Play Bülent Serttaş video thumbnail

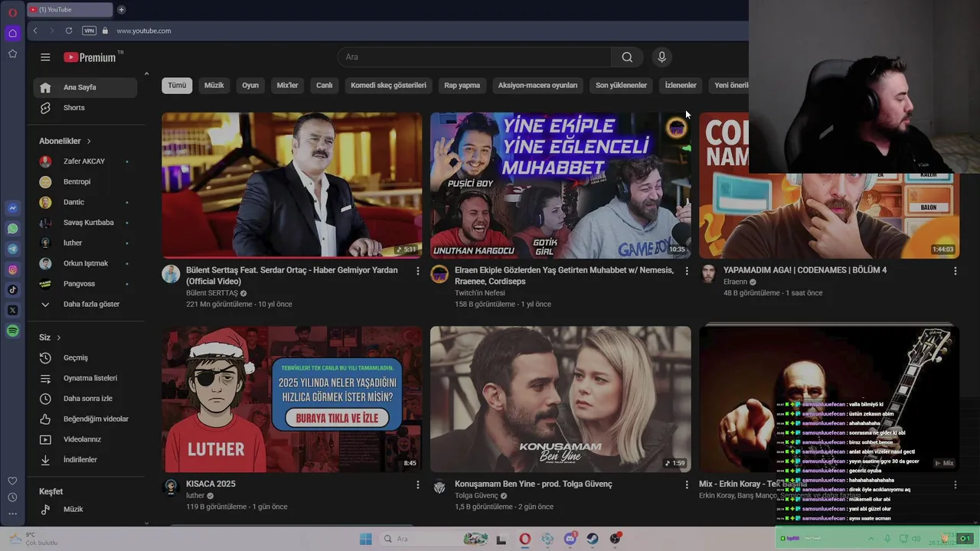(x=292, y=185)
